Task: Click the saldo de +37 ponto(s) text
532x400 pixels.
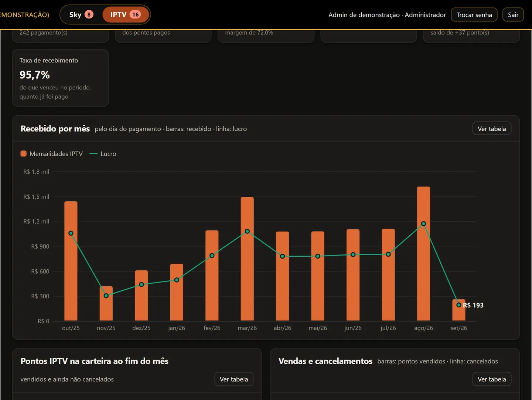Action: pos(460,33)
